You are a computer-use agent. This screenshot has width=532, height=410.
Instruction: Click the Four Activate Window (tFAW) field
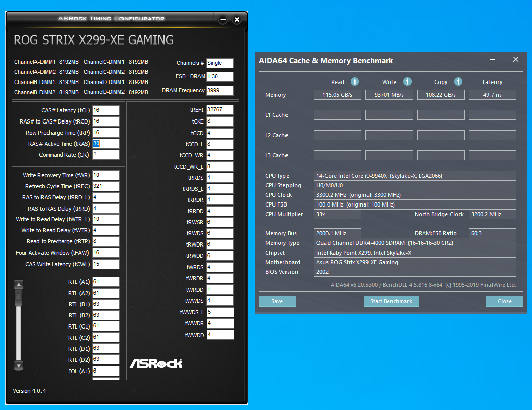tap(106, 253)
